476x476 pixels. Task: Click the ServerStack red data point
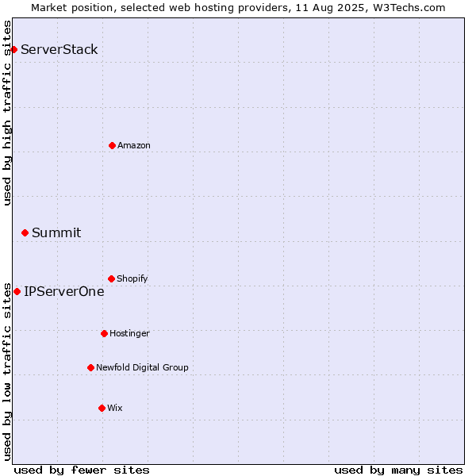click(13, 49)
